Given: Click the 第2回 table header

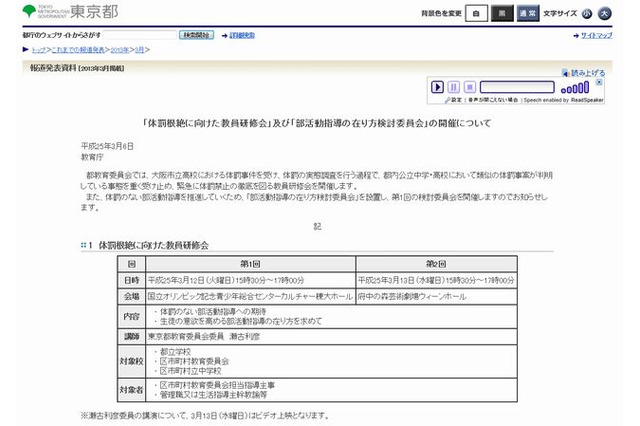Looking at the screenshot, I should (x=436, y=264).
